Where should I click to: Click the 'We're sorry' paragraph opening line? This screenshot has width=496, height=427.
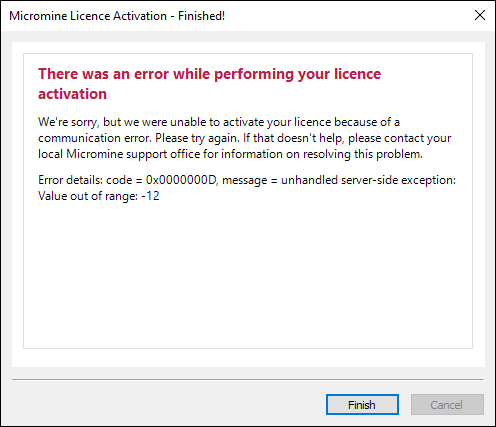point(219,122)
